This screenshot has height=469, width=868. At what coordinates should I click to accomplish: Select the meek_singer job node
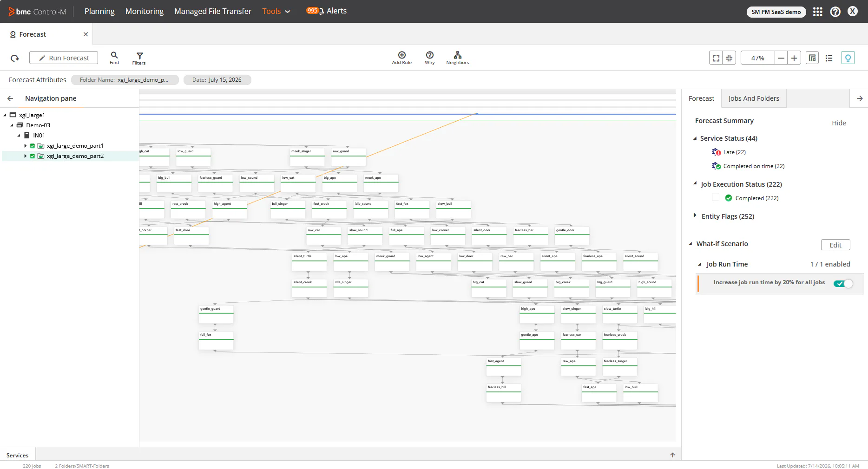(x=307, y=157)
